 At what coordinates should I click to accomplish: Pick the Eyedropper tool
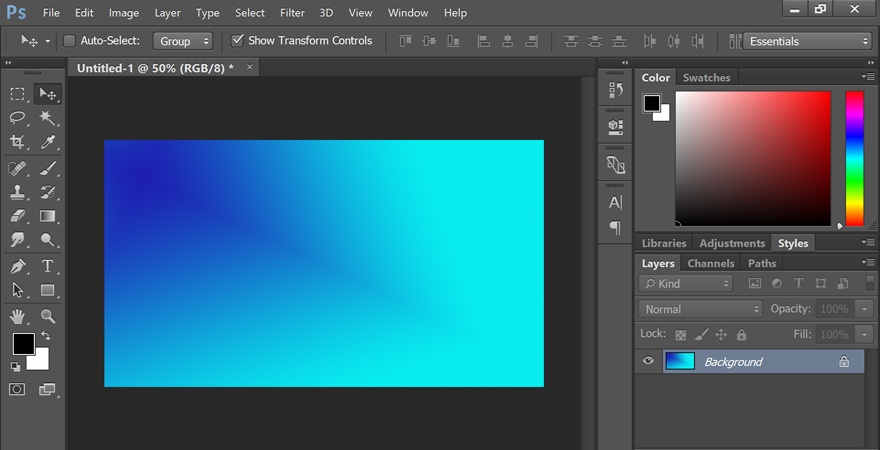pyautogui.click(x=48, y=142)
